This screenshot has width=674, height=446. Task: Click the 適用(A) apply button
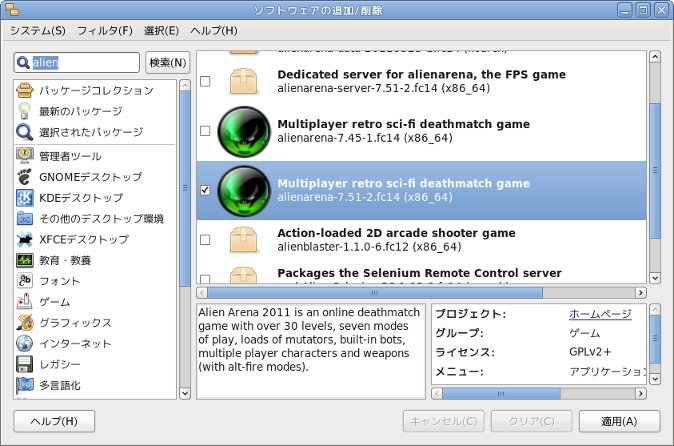619,421
